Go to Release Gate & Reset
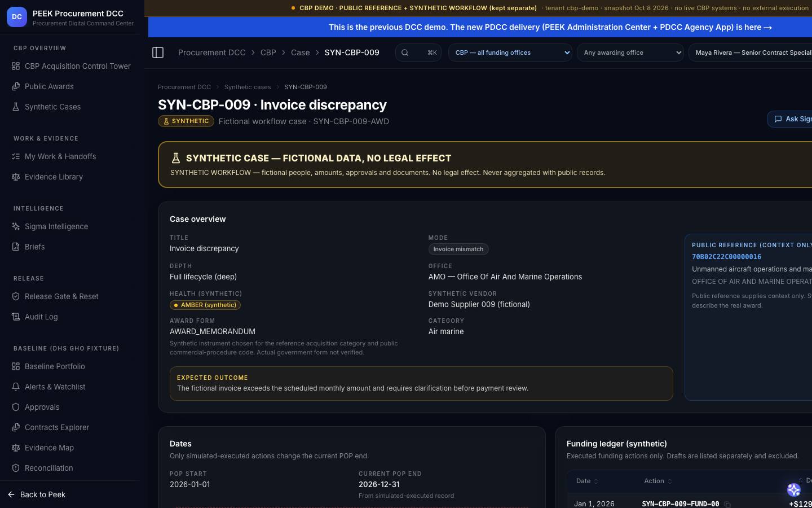The image size is (812, 508). (x=71, y=296)
